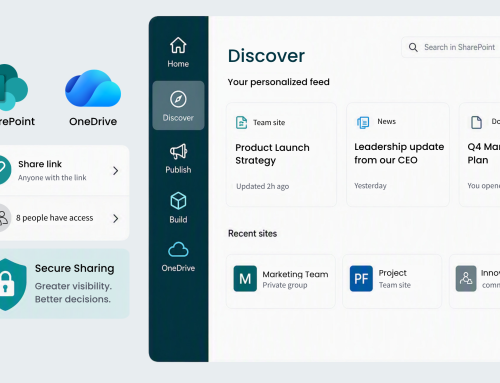Click '8 people have access' text
This screenshot has width=500, height=383.
tap(55, 218)
